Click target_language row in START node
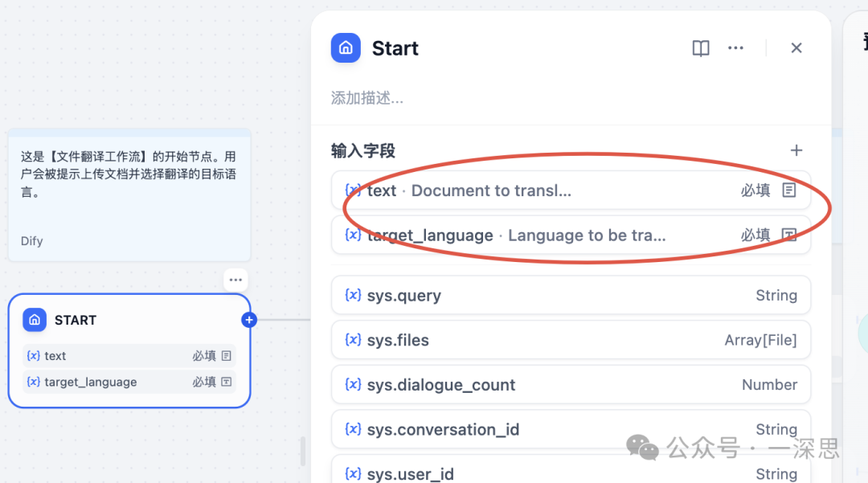This screenshot has width=868, height=483. [129, 382]
